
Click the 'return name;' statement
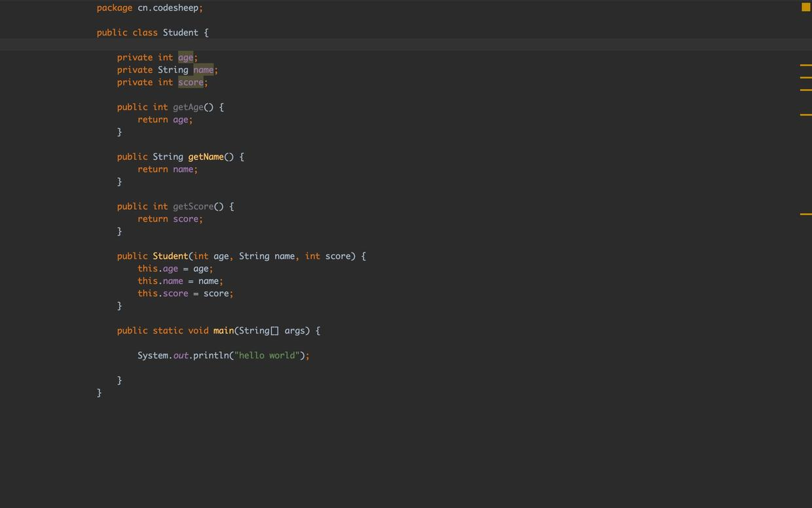pos(168,169)
